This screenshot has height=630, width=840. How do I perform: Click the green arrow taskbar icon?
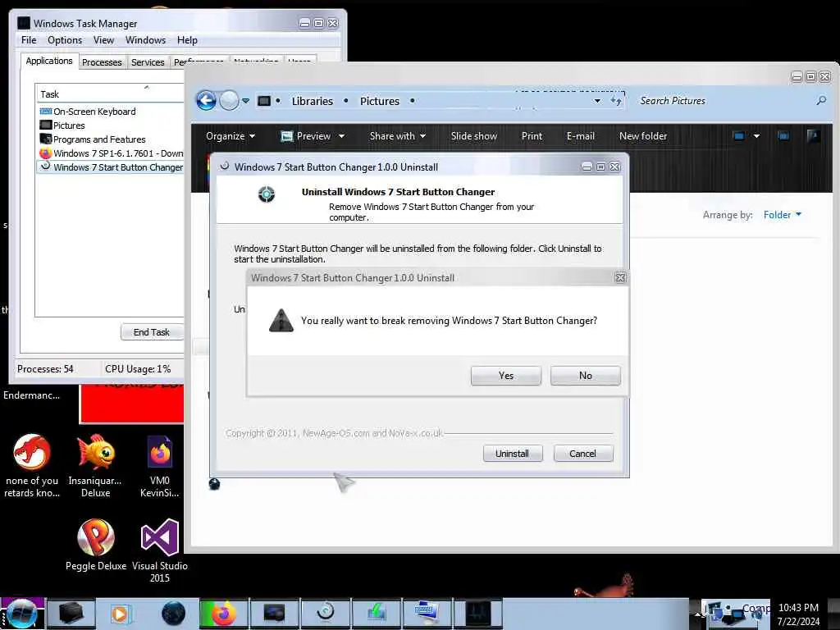(x=376, y=614)
